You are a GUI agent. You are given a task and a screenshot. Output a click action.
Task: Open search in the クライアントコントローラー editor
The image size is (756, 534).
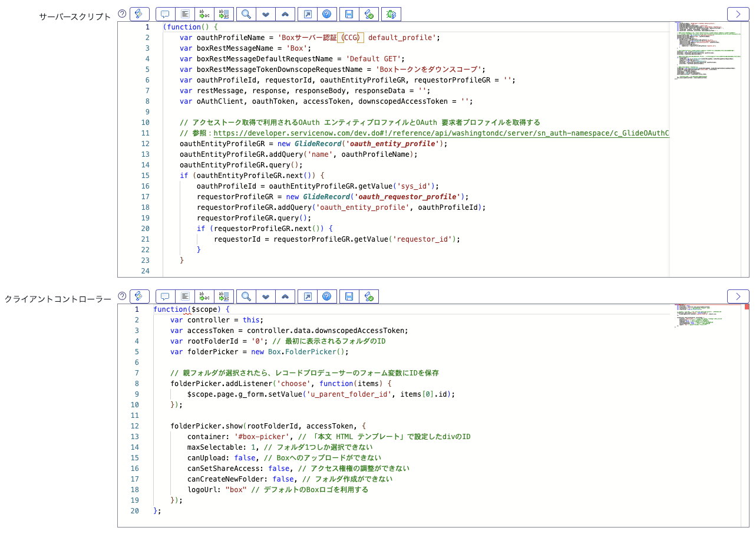click(246, 296)
